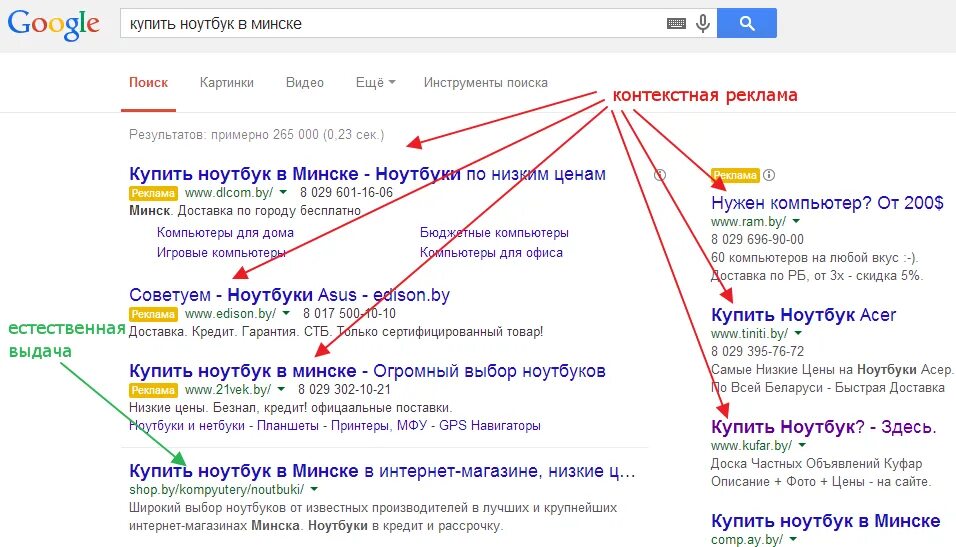Open right ad "Купить ноутбук в Минске" from comp.ay.by
Image resolution: width=956 pixels, height=547 pixels.
coord(826,521)
